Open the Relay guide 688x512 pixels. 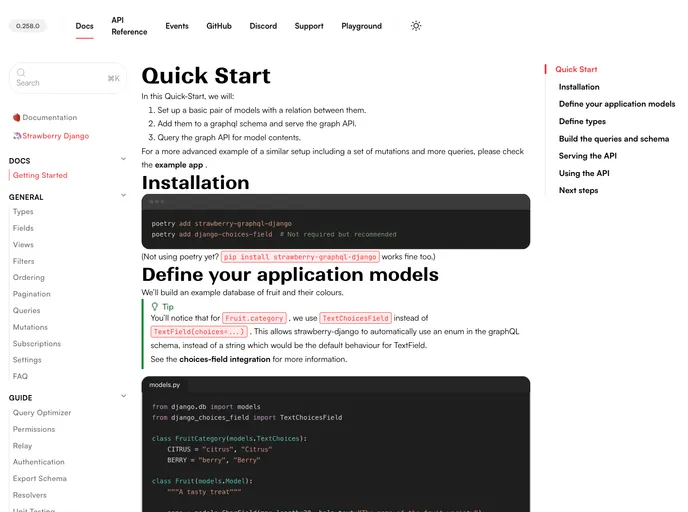coord(22,446)
